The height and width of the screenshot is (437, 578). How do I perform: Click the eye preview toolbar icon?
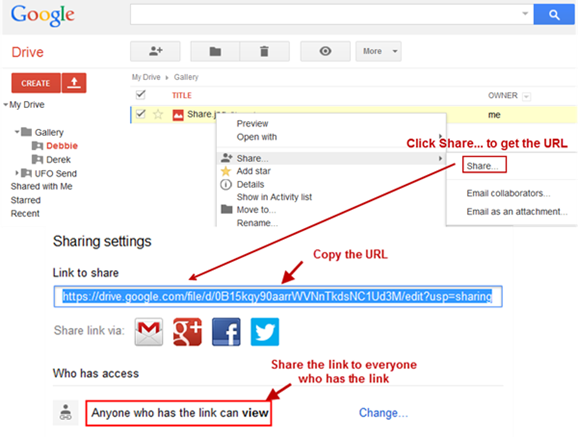pyautogui.click(x=325, y=51)
